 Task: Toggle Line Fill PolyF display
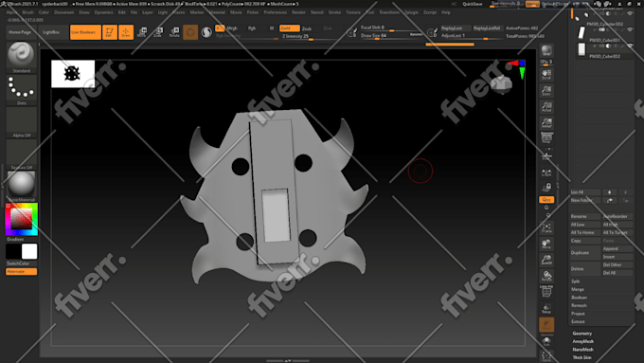point(546,292)
